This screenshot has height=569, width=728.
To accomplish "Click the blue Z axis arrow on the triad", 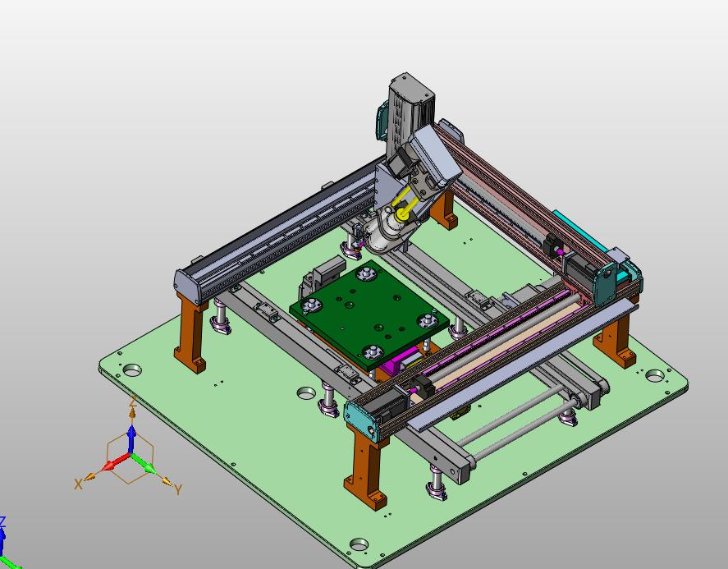I will 131,438.
